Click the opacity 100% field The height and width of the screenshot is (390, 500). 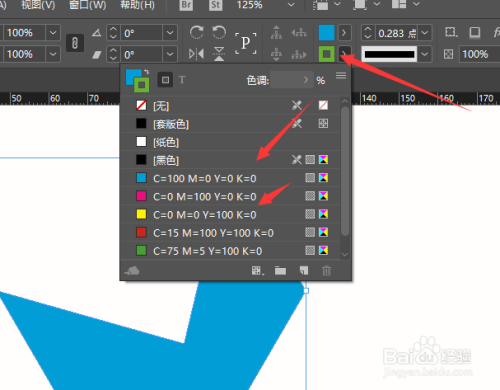pyautogui.click(x=479, y=54)
